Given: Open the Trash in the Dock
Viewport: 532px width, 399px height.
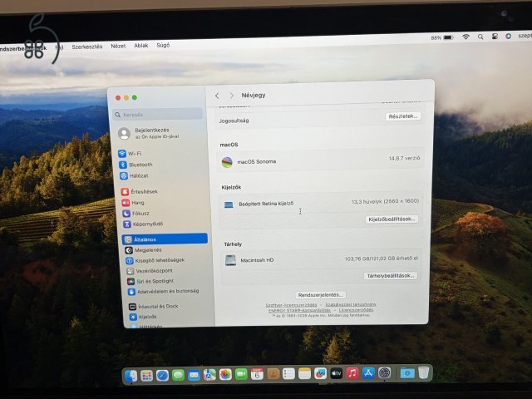Looking at the screenshot, I should coord(423,372).
